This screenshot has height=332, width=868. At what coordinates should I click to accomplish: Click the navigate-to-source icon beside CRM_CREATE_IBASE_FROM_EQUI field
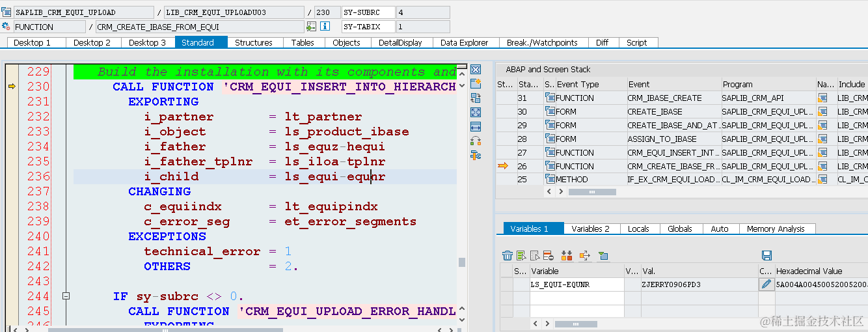[x=311, y=27]
